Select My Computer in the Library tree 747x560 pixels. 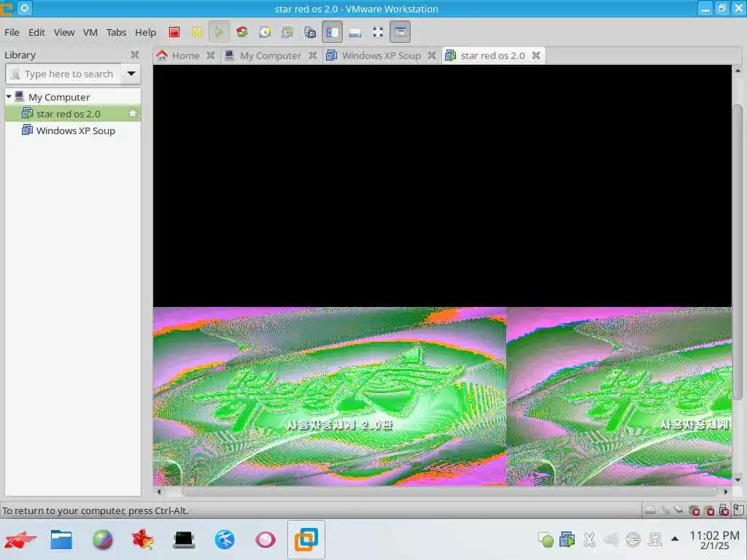click(59, 97)
